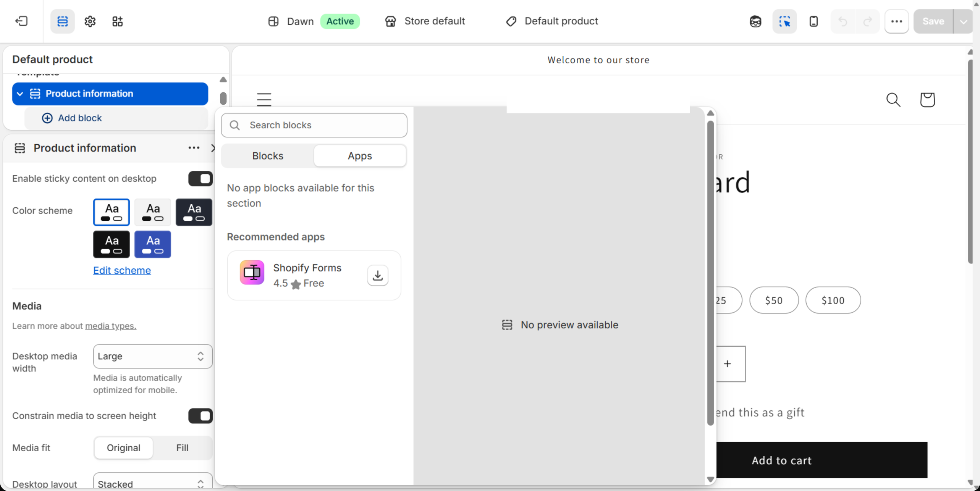The image size is (980, 491).
Task: Click the Edit scheme link
Action: click(122, 270)
